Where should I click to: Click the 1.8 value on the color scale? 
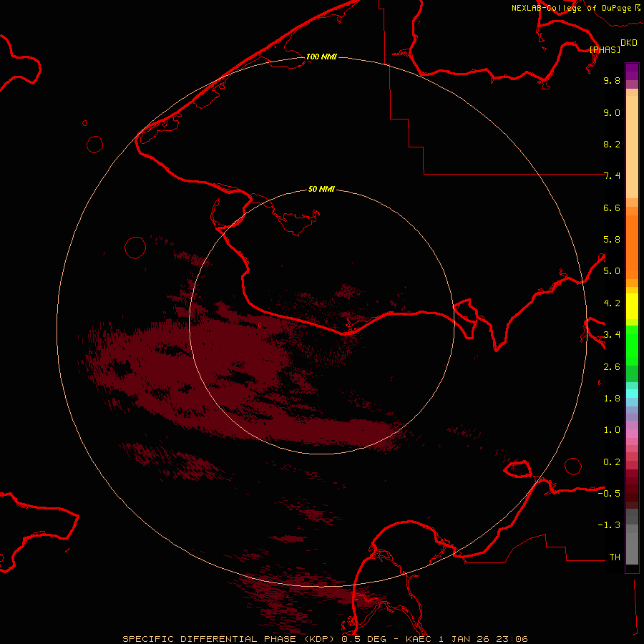[x=612, y=399]
